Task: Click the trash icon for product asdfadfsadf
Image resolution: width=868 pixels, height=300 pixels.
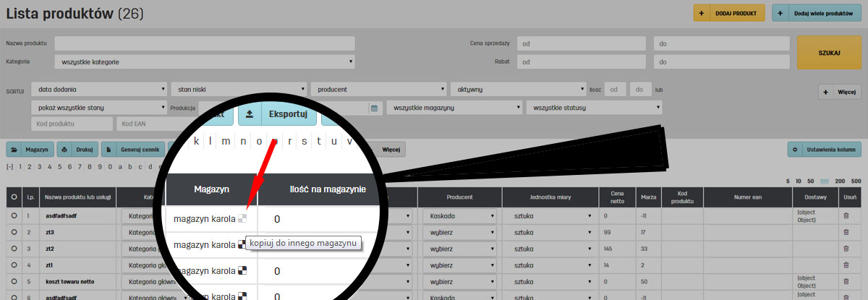Action: (x=847, y=215)
